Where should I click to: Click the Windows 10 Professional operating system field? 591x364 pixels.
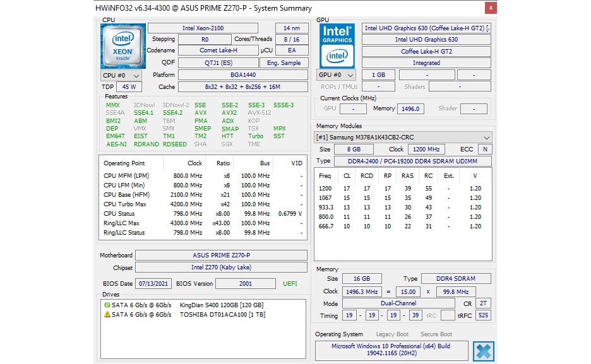pyautogui.click(x=391, y=350)
